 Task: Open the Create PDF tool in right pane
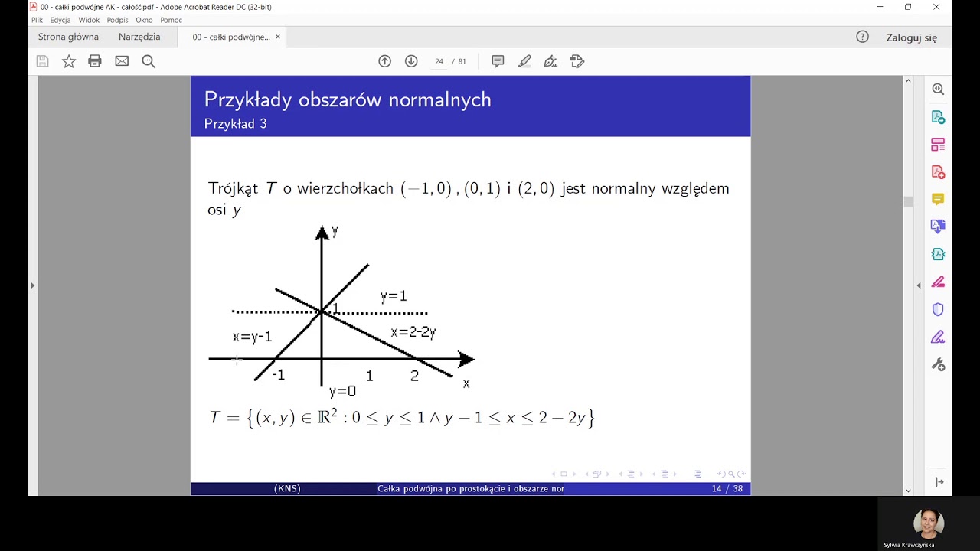coord(938,171)
